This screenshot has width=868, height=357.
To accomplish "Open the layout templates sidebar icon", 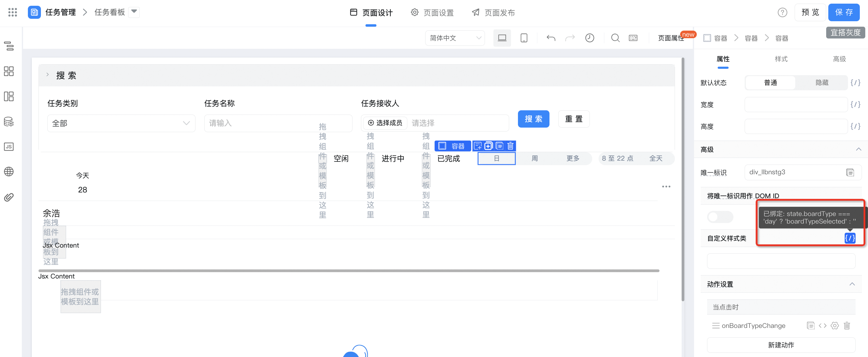I will pos(9,96).
